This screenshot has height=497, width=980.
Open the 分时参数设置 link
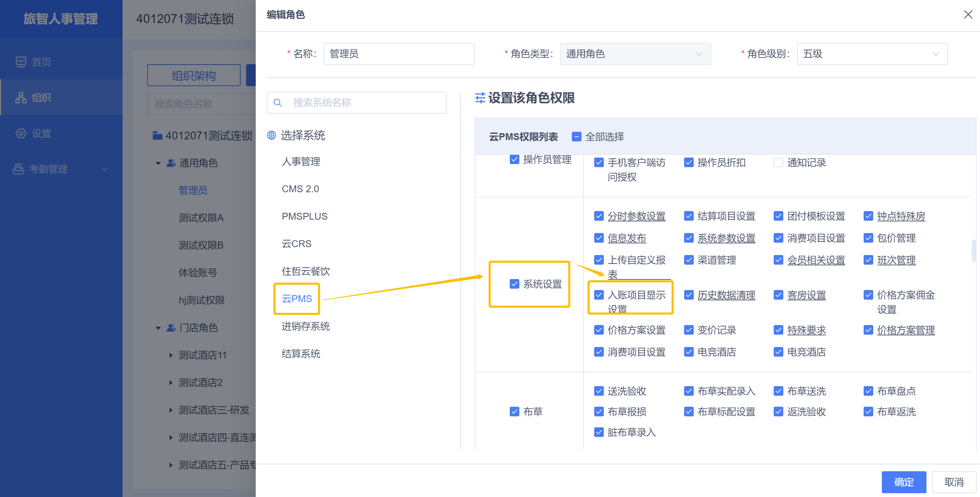(x=636, y=216)
